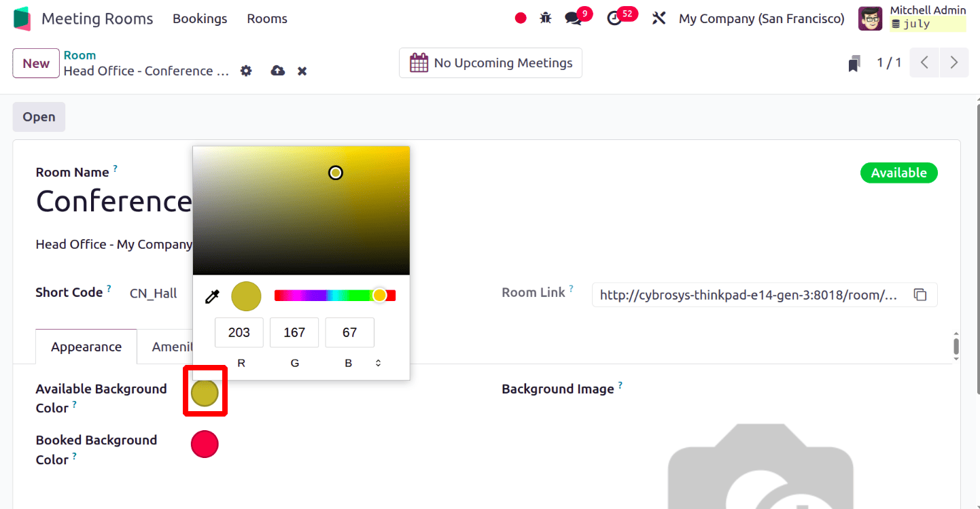Click the Head Office - Conference breadcrumb text
980x509 pixels.
click(146, 71)
